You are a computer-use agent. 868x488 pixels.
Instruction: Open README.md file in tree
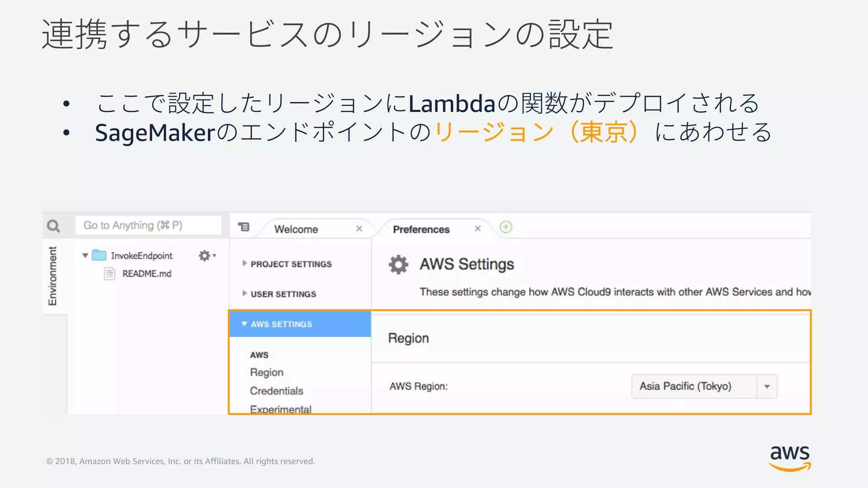tap(147, 274)
